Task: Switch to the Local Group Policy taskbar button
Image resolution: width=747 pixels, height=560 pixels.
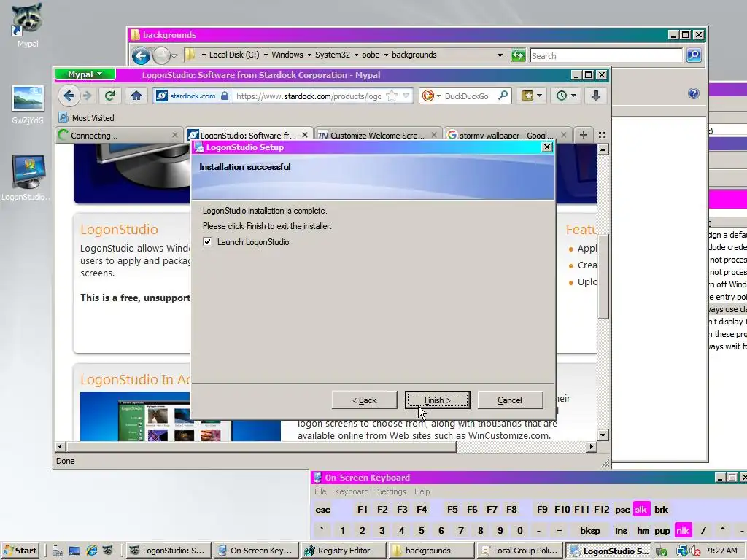Action: [x=520, y=551]
